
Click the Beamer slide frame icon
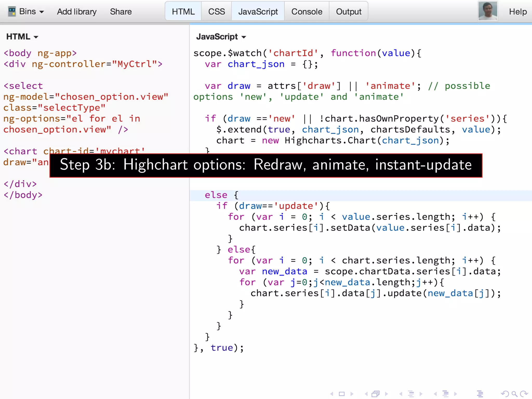[x=342, y=394]
